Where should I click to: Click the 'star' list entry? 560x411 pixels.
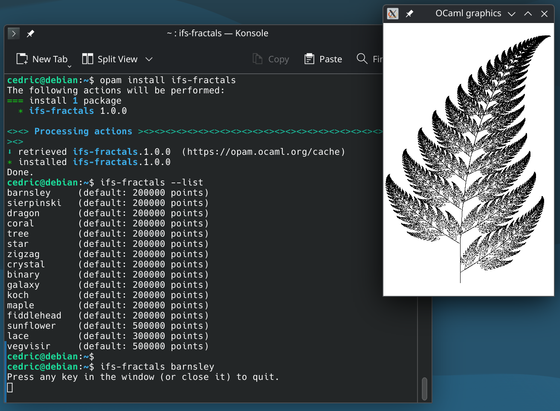tap(18, 244)
